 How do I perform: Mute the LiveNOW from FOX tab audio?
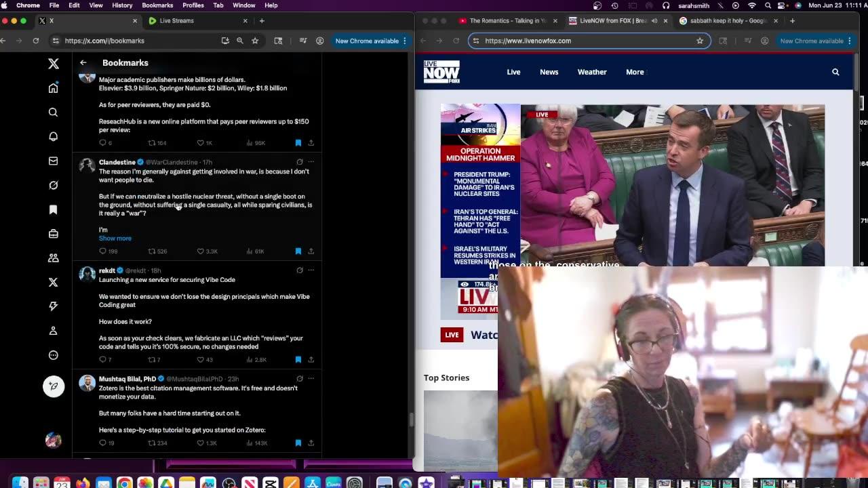click(654, 21)
